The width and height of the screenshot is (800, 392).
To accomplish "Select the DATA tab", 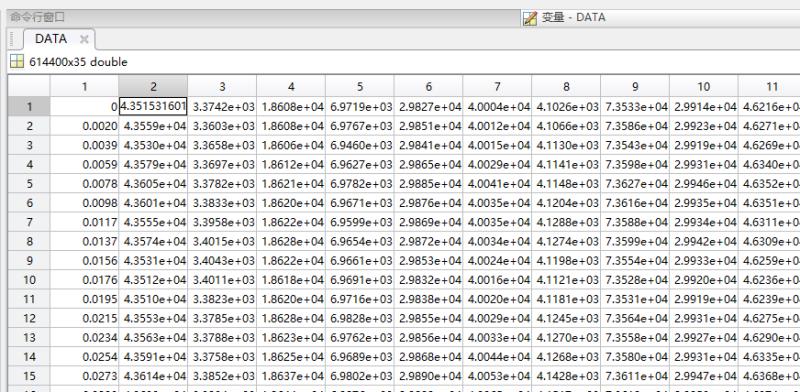I will coord(51,39).
